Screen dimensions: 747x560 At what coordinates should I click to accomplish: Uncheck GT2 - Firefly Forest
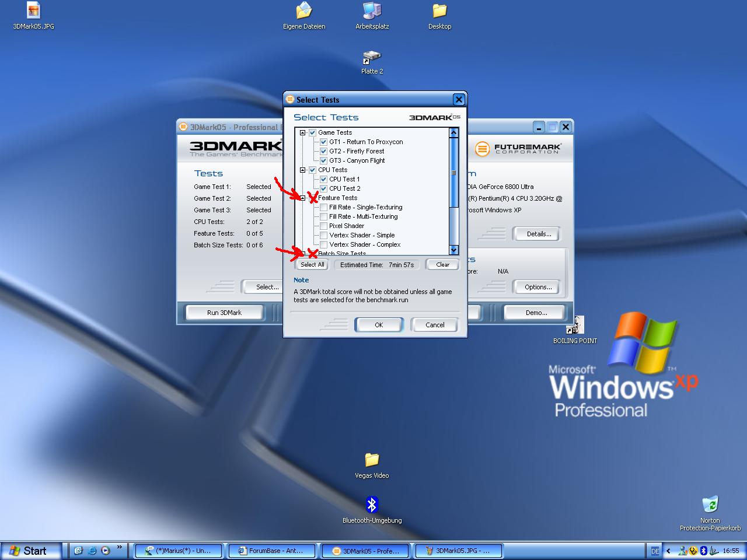click(323, 151)
